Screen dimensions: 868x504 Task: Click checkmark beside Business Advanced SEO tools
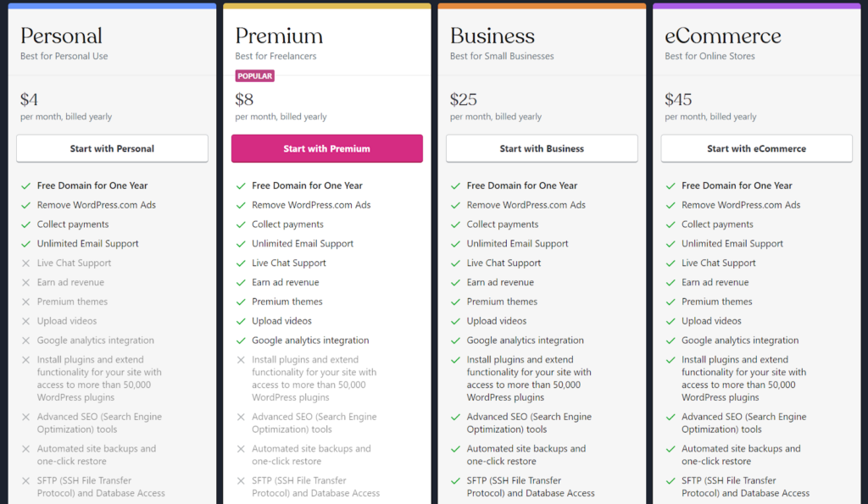point(455,417)
